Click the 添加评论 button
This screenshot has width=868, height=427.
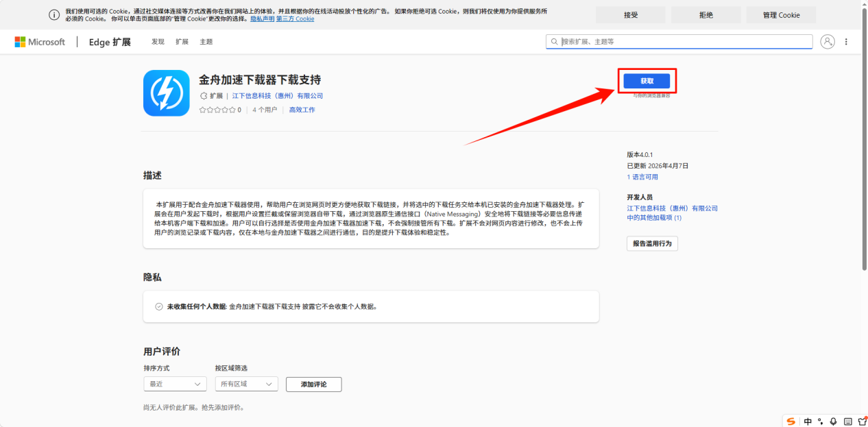313,385
